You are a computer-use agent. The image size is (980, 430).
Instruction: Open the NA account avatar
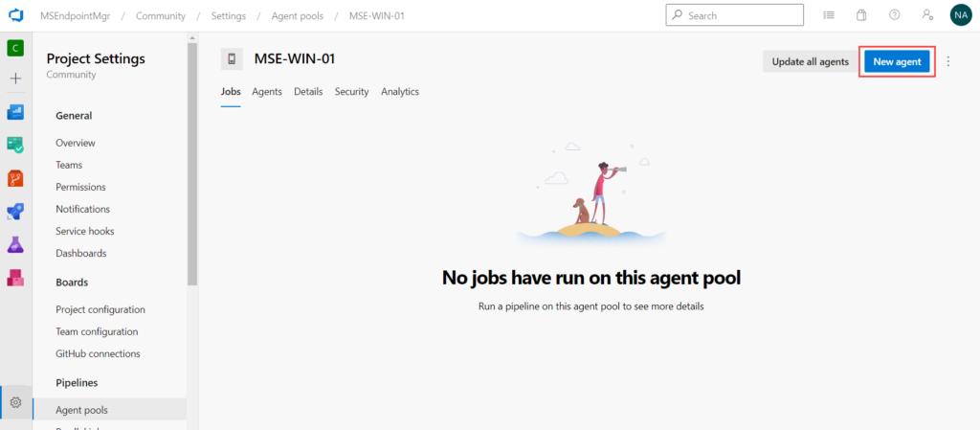(x=961, y=15)
